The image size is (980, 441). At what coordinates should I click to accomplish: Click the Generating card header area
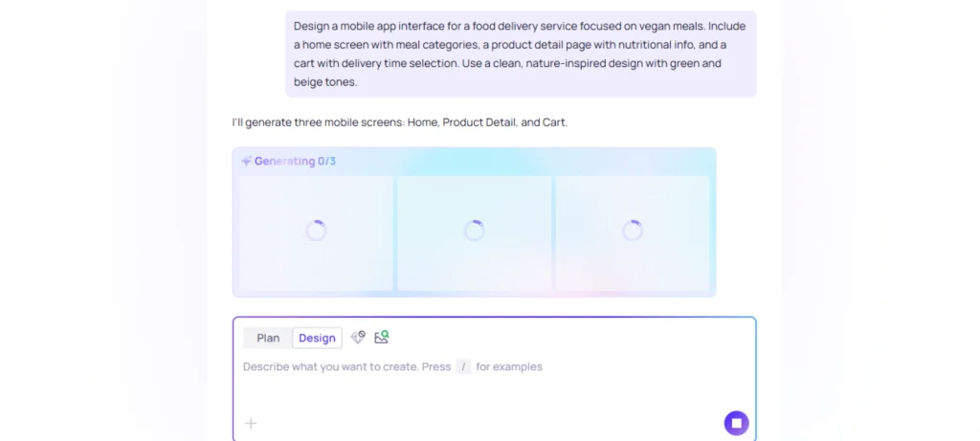click(475, 161)
